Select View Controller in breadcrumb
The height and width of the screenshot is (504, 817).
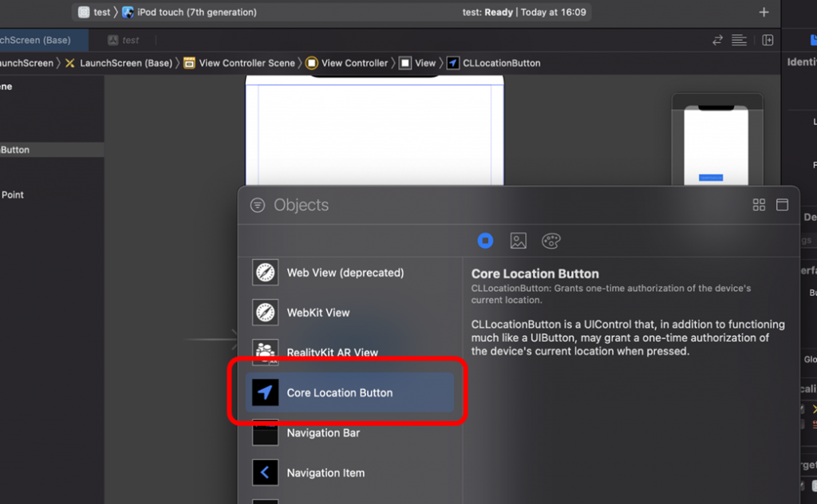click(347, 63)
